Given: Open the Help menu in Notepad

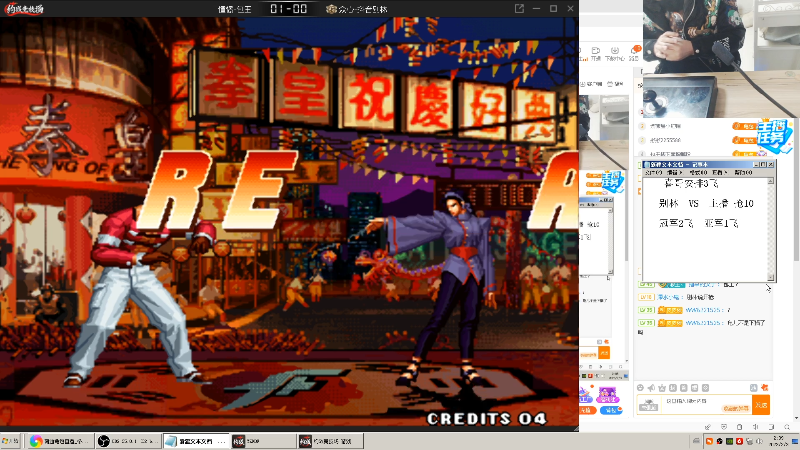Looking at the screenshot, I should [743, 172].
